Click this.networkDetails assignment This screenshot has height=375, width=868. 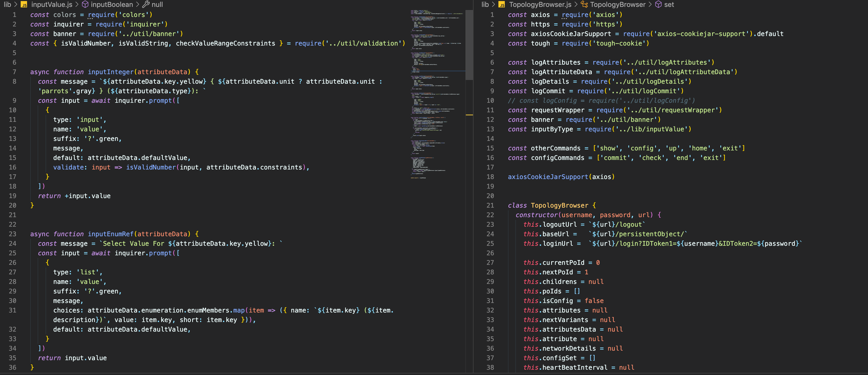(573, 349)
